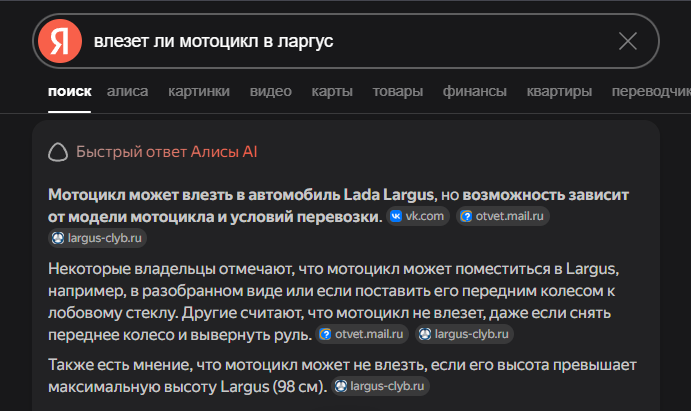Switch to the "товары" tab
The image size is (691, 411).
click(398, 91)
